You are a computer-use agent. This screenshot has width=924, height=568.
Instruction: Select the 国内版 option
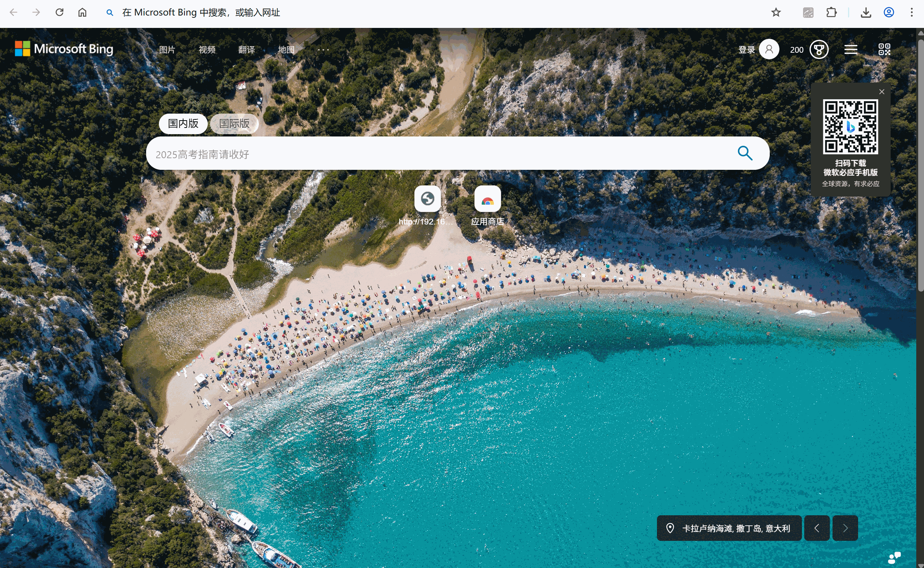click(x=183, y=124)
